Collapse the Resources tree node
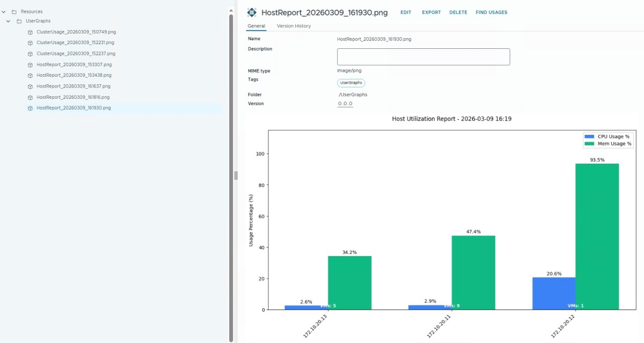 (3, 11)
